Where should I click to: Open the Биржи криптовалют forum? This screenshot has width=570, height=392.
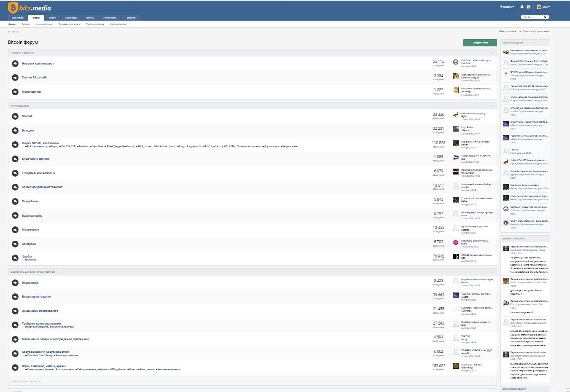coord(37,297)
